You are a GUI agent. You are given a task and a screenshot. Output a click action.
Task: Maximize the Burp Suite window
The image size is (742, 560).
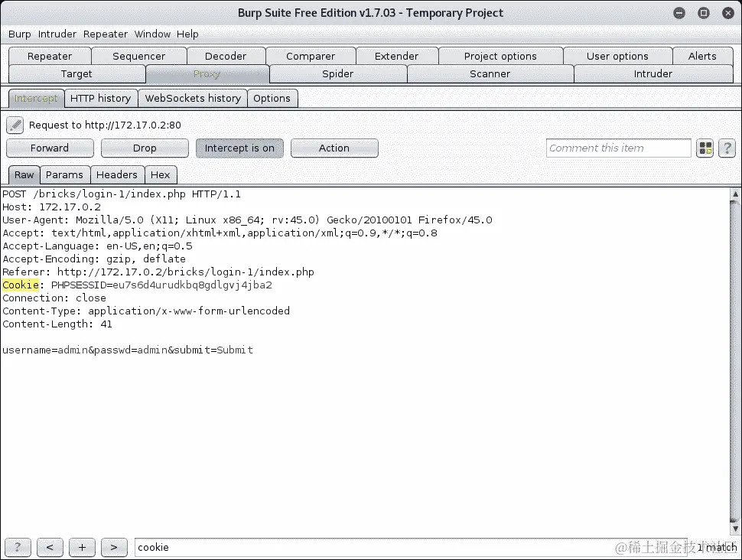(704, 13)
